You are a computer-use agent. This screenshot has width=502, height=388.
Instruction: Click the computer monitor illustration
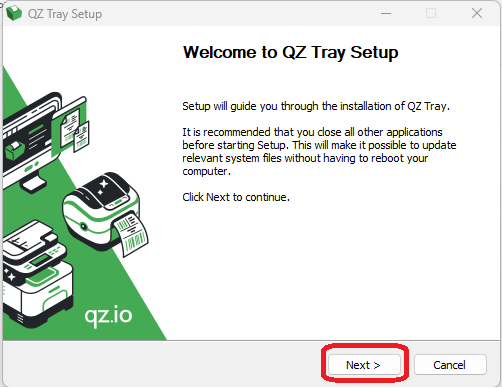(32, 143)
